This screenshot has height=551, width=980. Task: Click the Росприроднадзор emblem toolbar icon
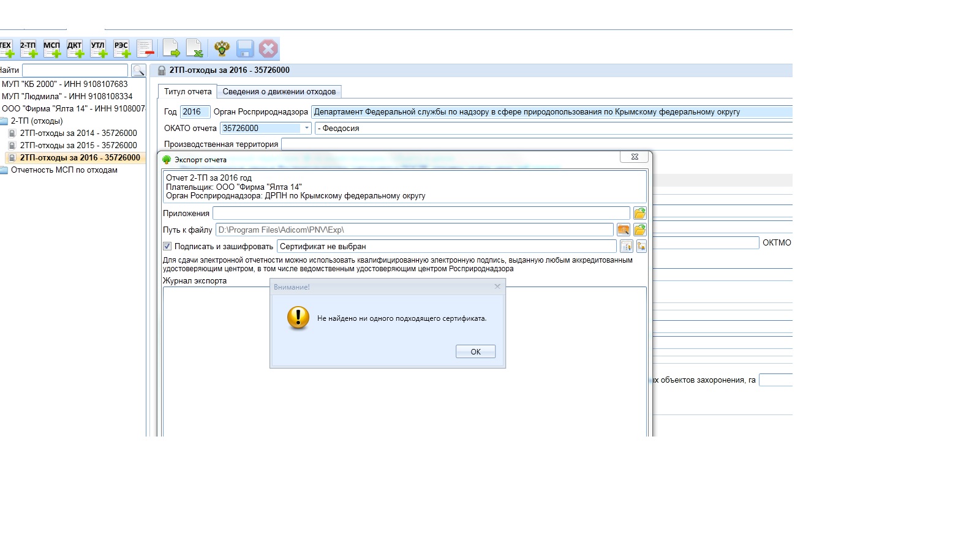(x=222, y=49)
